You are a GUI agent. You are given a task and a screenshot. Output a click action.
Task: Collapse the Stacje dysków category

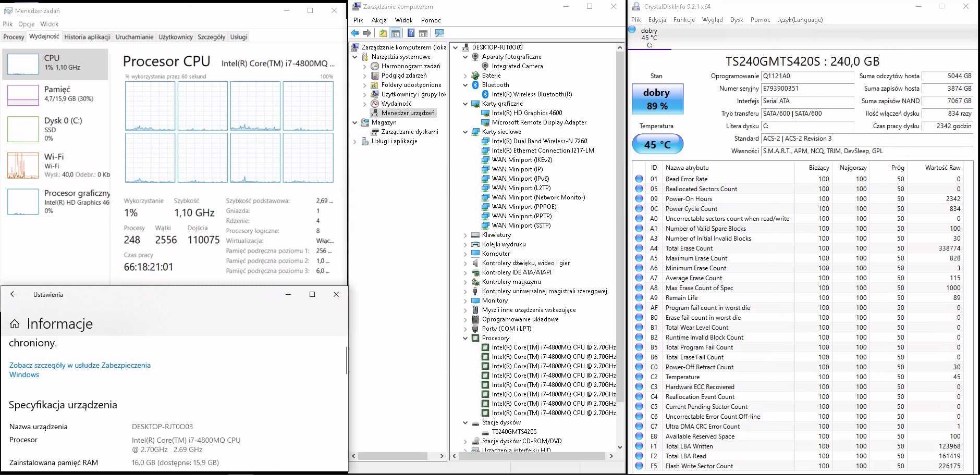465,422
